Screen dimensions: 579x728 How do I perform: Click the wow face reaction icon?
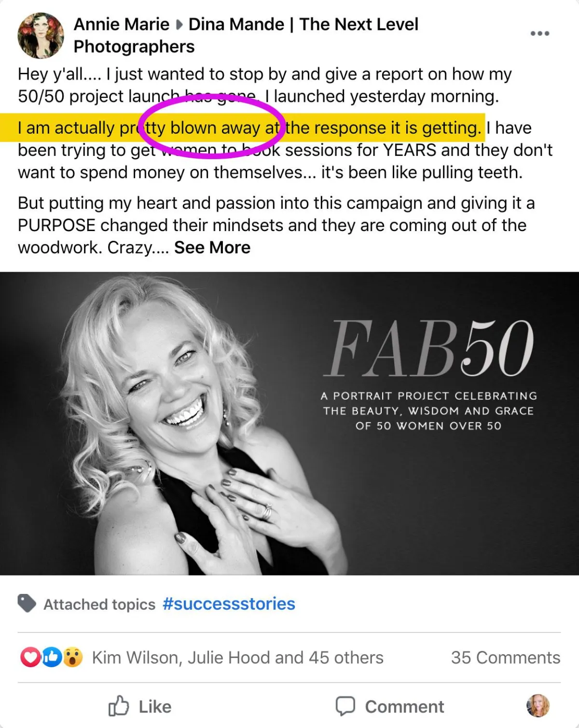tap(73, 657)
